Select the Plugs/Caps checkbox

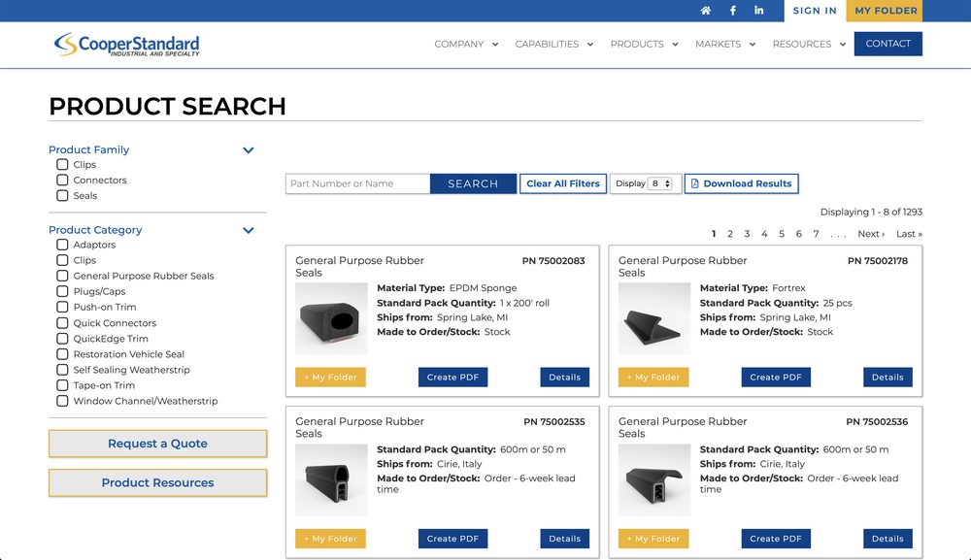click(x=62, y=291)
